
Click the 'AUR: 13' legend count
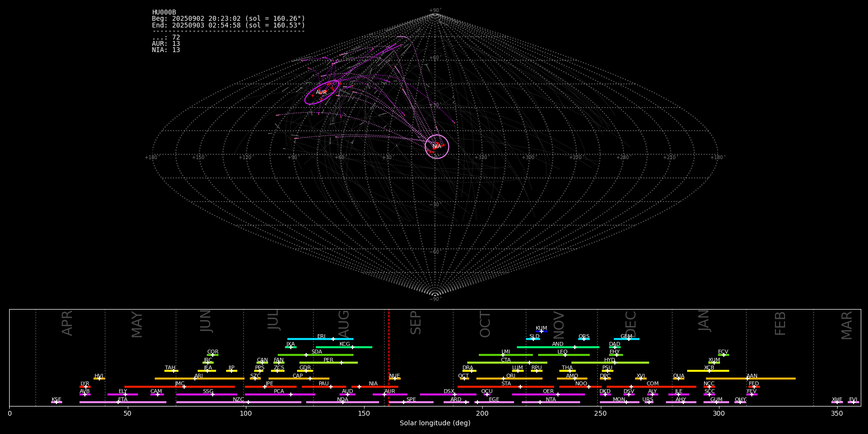pos(166,44)
